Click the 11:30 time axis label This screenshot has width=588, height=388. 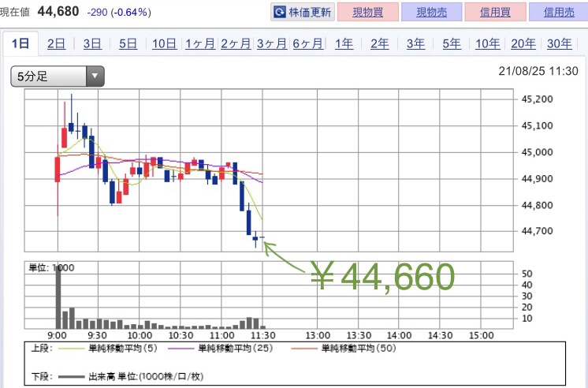coord(263,335)
